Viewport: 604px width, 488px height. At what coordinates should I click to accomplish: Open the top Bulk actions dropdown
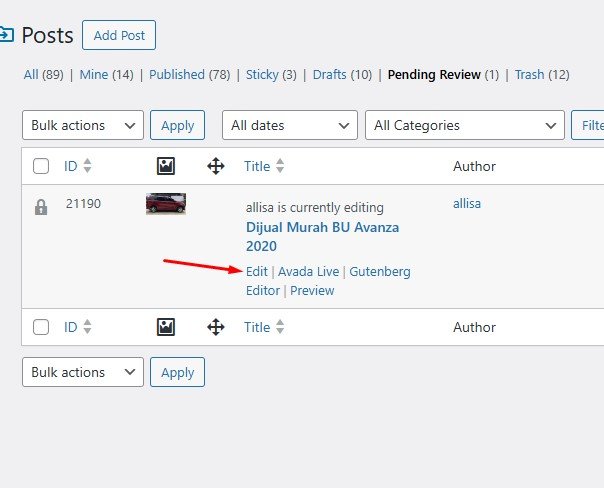click(83, 126)
